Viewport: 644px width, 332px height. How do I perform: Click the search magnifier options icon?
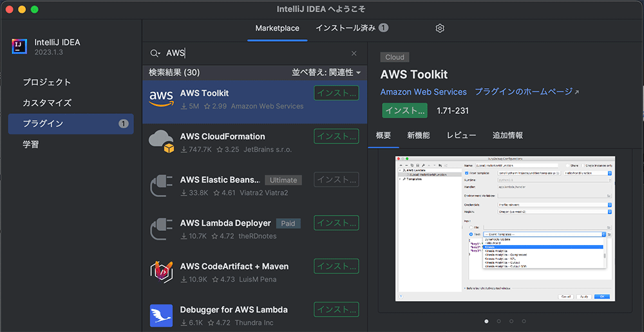tap(155, 53)
